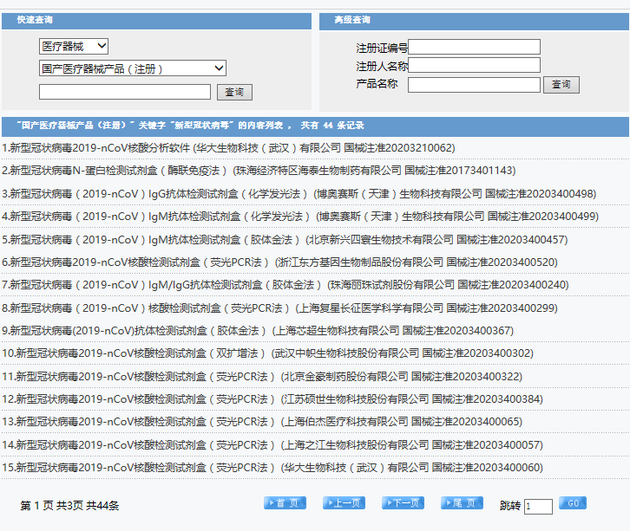Click the 注册人名称 text field

pyautogui.click(x=473, y=66)
